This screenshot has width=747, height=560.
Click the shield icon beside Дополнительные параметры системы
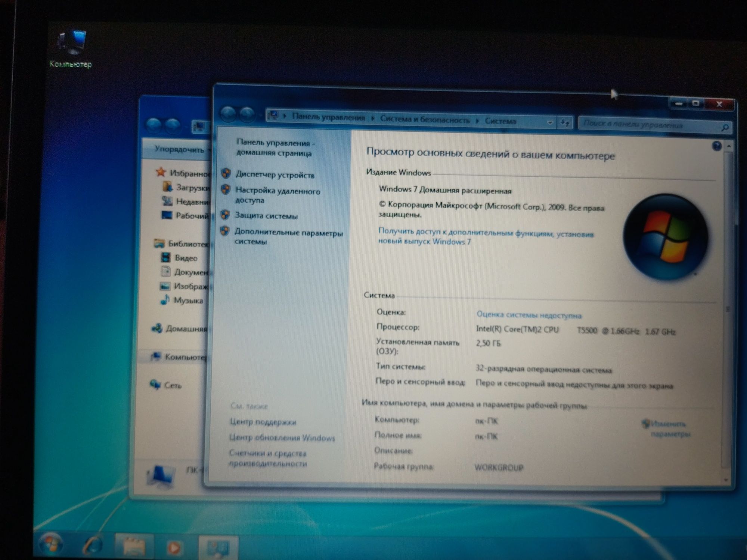pos(224,231)
